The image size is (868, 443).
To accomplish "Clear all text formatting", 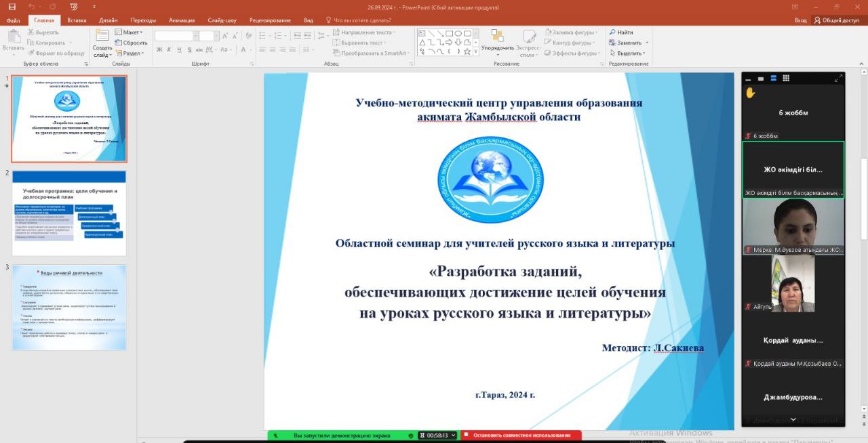I will (x=248, y=35).
